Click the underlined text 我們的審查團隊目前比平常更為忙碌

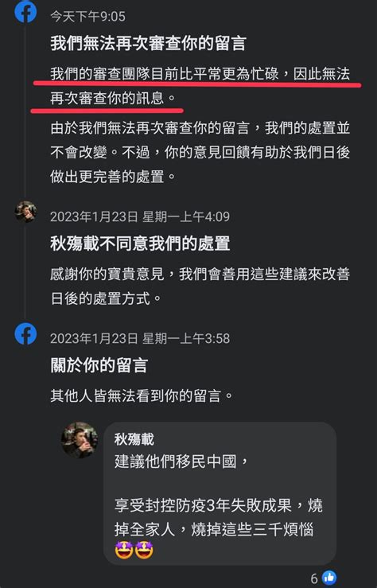click(x=165, y=74)
